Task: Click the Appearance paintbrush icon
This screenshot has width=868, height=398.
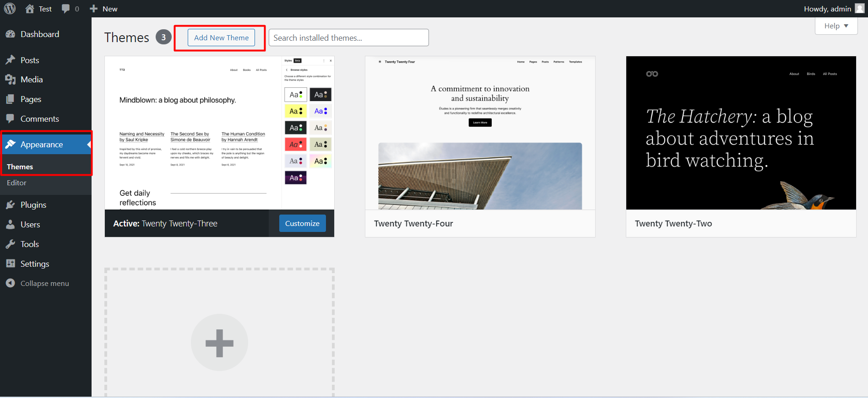Action: click(10, 145)
